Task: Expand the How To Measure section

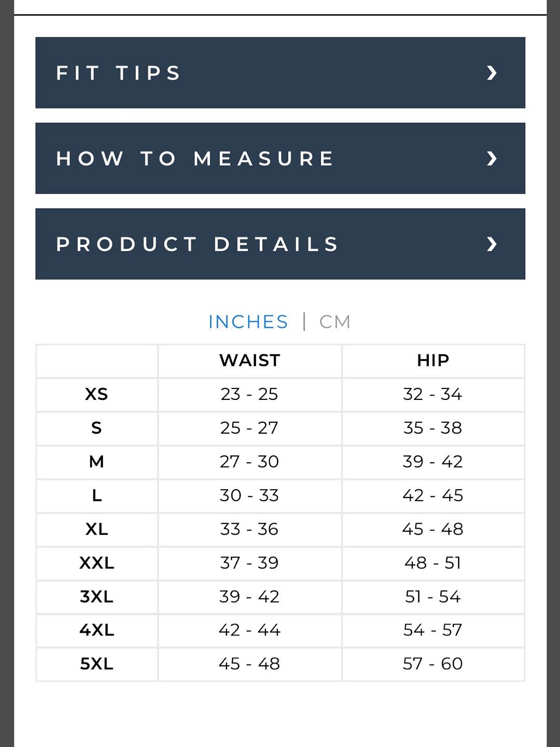Action: point(280,158)
